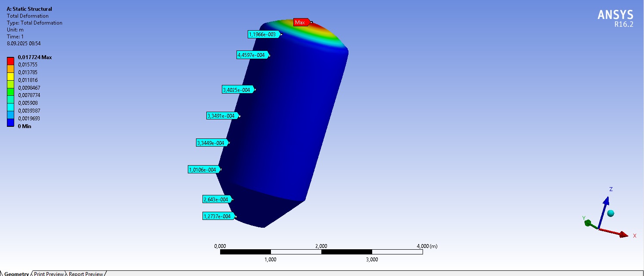Screen dimensions: 644x276
Task: Click the 1,0106e-004 probe annotation
Action: tap(203, 170)
